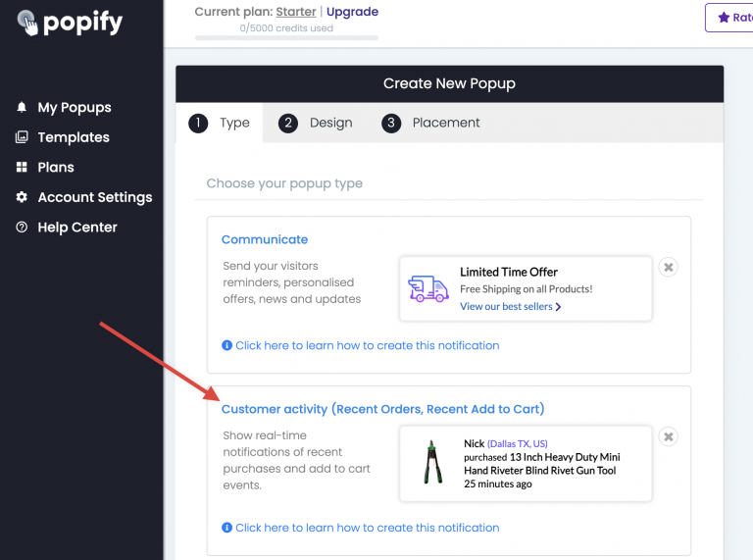The image size is (753, 560).
Task: Open My Popups in the sidebar
Action: click(75, 108)
